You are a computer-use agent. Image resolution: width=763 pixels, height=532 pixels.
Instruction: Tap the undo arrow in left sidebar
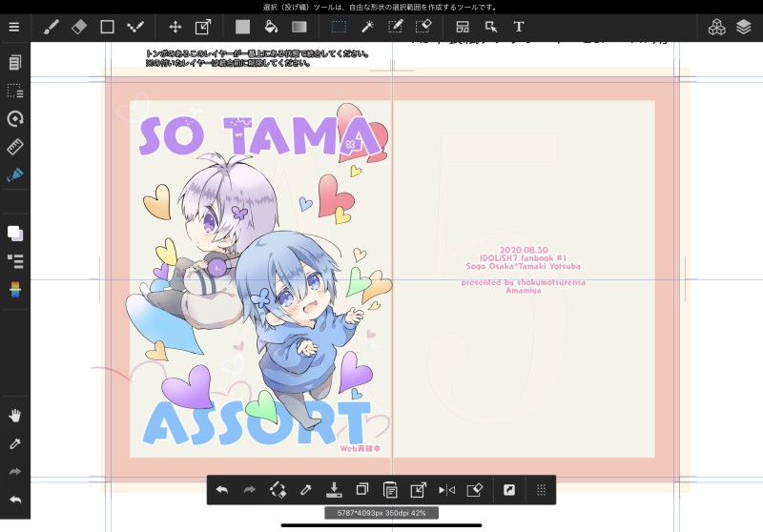(x=15, y=500)
